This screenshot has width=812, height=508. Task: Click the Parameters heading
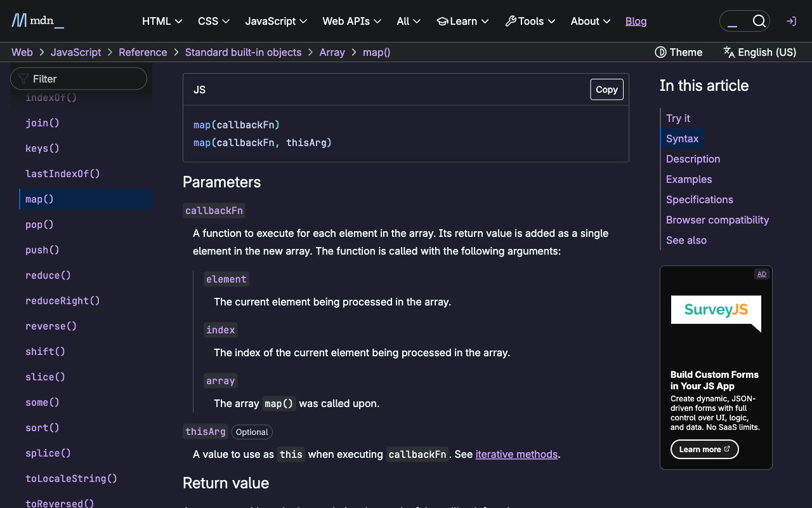(x=221, y=182)
